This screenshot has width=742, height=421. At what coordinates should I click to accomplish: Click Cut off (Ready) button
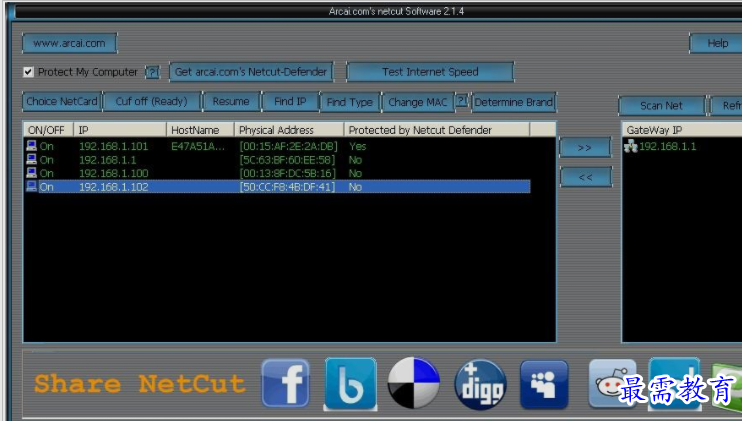coord(151,102)
